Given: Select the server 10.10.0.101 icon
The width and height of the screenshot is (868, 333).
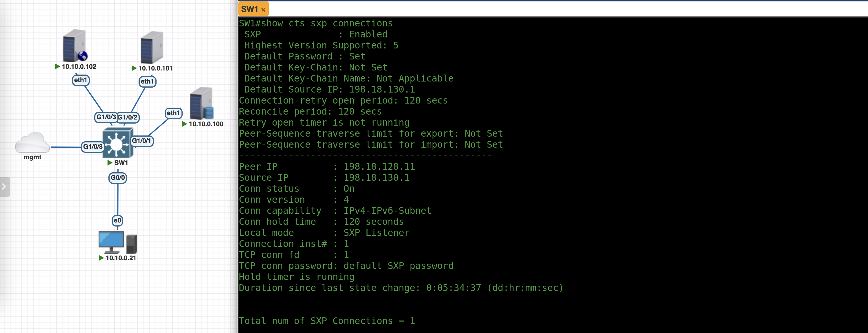Looking at the screenshot, I should 151,48.
